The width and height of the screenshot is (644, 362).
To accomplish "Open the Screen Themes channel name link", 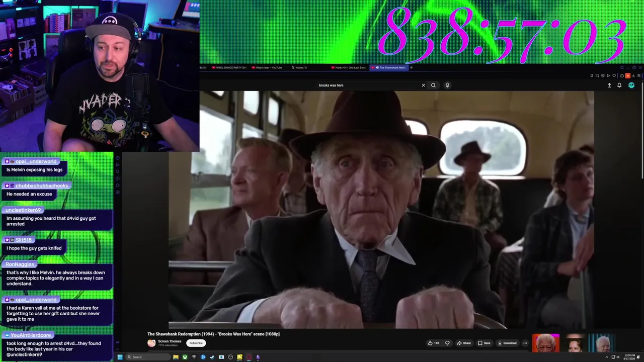I will (x=170, y=341).
